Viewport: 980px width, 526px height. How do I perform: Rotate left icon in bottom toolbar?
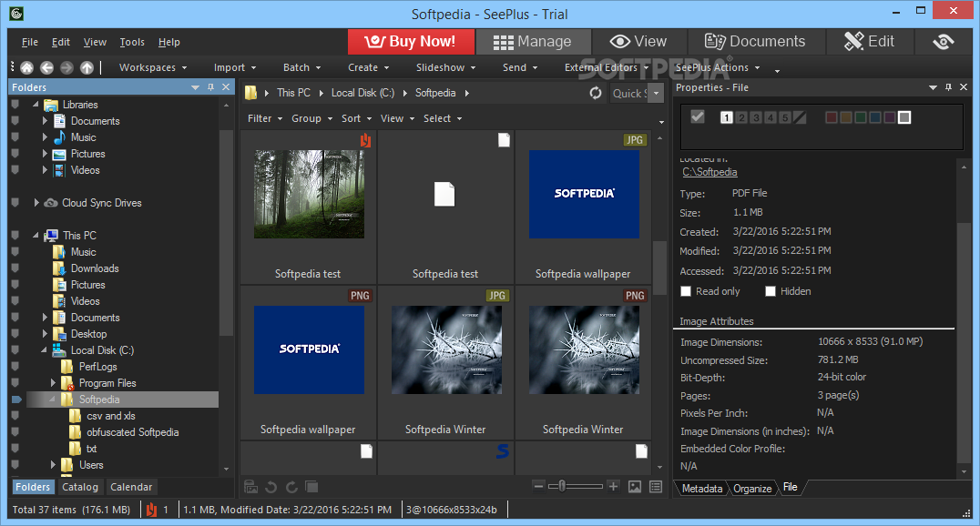coord(271,487)
